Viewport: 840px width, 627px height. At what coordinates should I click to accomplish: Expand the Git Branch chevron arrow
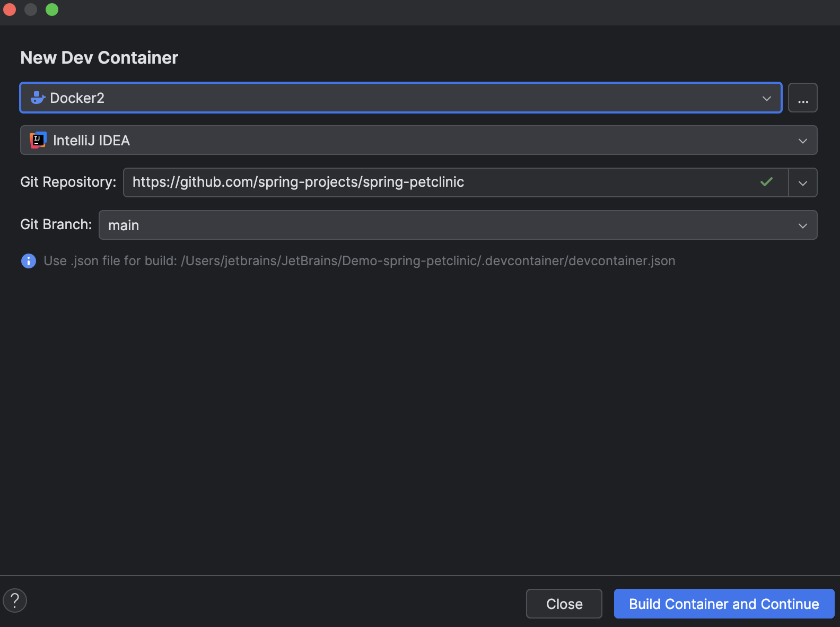coord(802,225)
